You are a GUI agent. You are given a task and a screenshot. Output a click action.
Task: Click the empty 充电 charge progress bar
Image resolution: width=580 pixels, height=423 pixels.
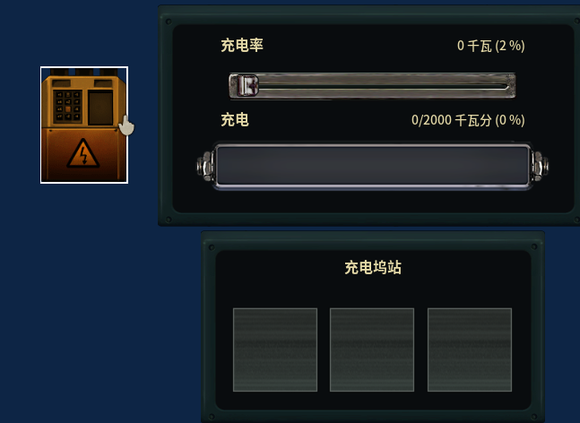click(x=372, y=166)
